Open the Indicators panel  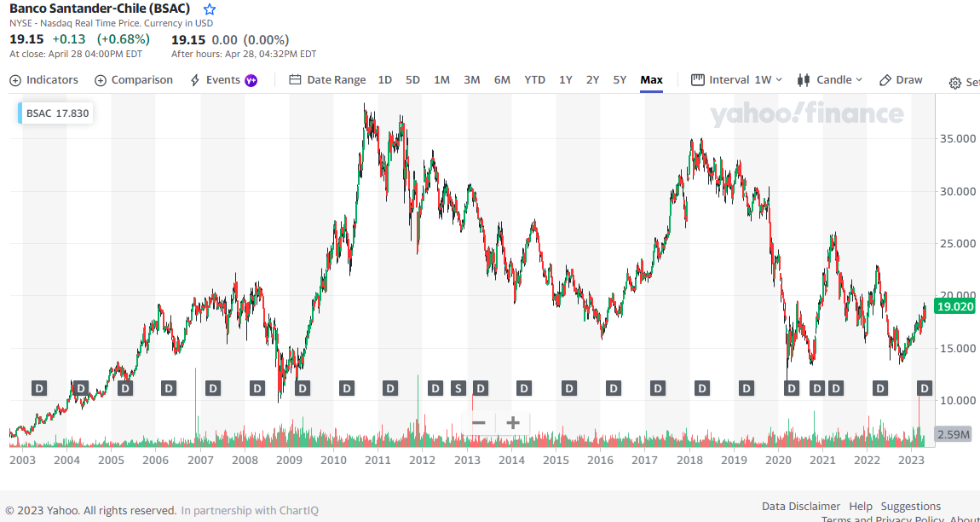43,80
